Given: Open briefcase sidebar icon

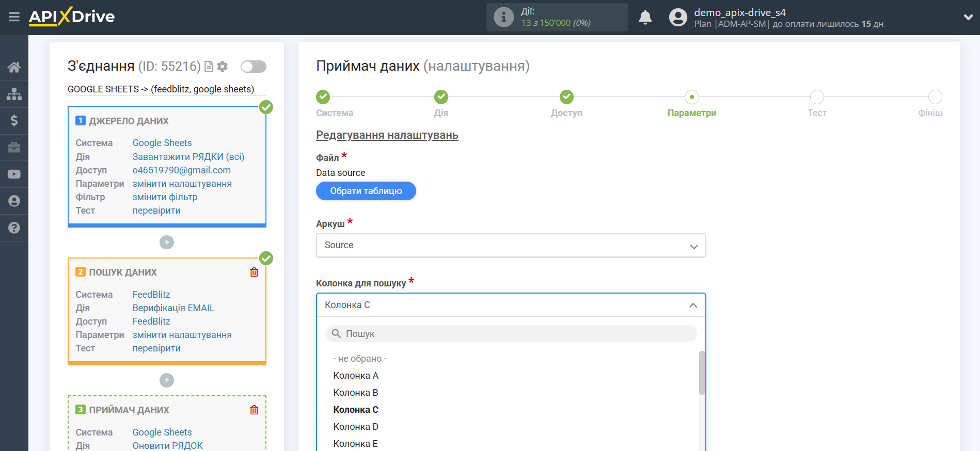Looking at the screenshot, I should tap(14, 148).
